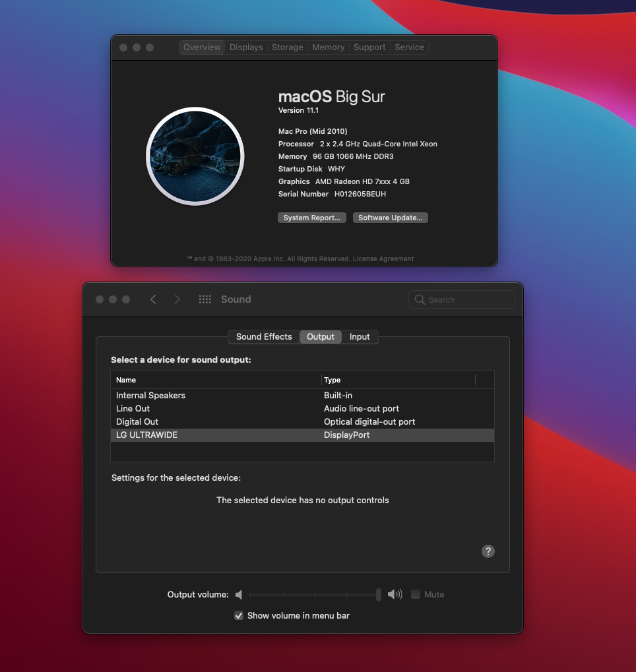The image size is (636, 672).
Task: Show all preferences grid icon
Action: pos(205,299)
